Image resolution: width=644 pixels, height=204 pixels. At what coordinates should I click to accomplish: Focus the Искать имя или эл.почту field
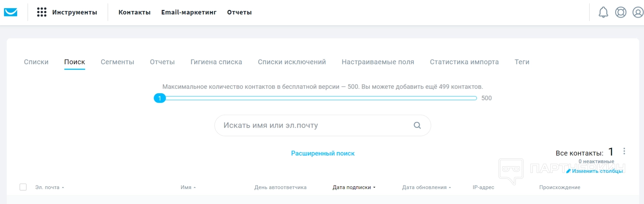click(x=323, y=125)
